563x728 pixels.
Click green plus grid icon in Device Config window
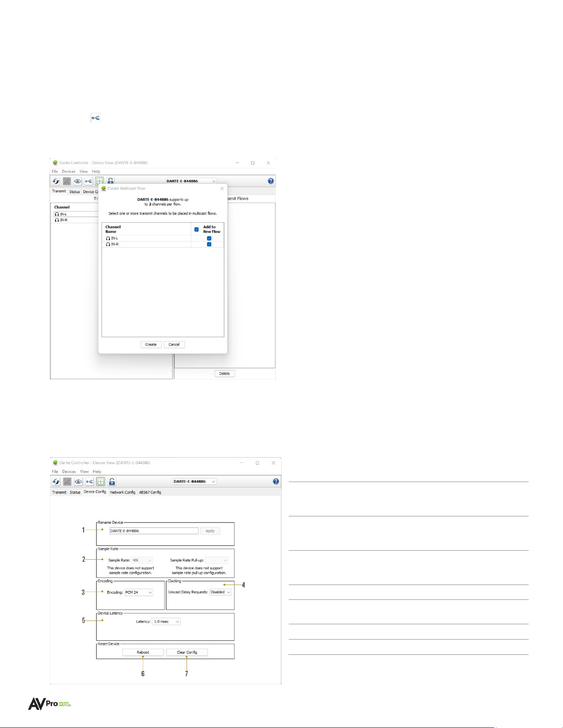point(101,482)
